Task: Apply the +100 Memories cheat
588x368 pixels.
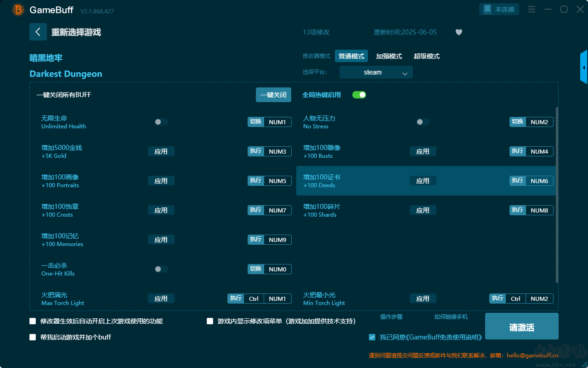Action: (x=161, y=240)
